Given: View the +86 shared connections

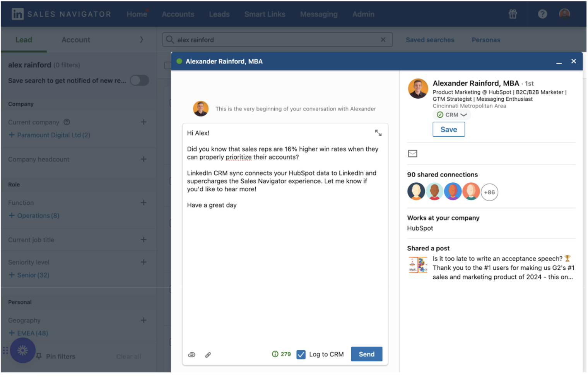Looking at the screenshot, I should (x=489, y=192).
